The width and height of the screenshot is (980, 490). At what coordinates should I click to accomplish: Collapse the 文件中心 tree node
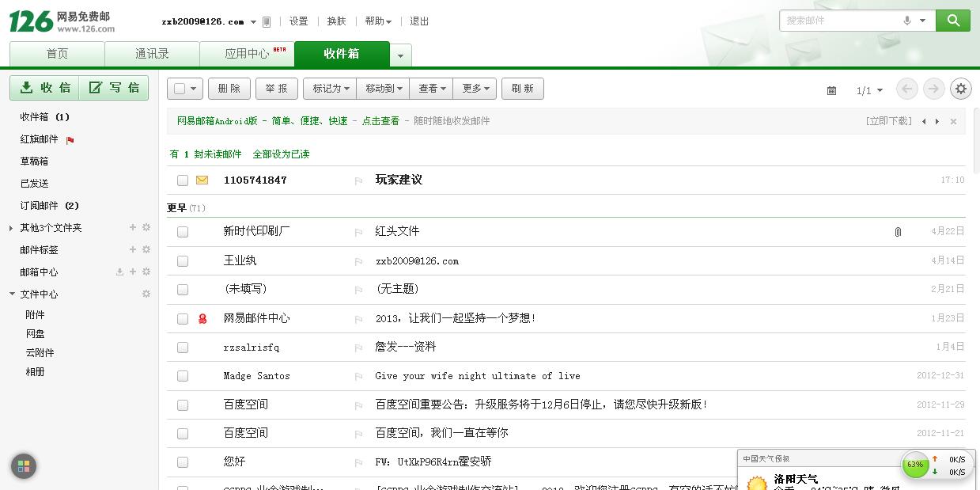pyautogui.click(x=12, y=294)
